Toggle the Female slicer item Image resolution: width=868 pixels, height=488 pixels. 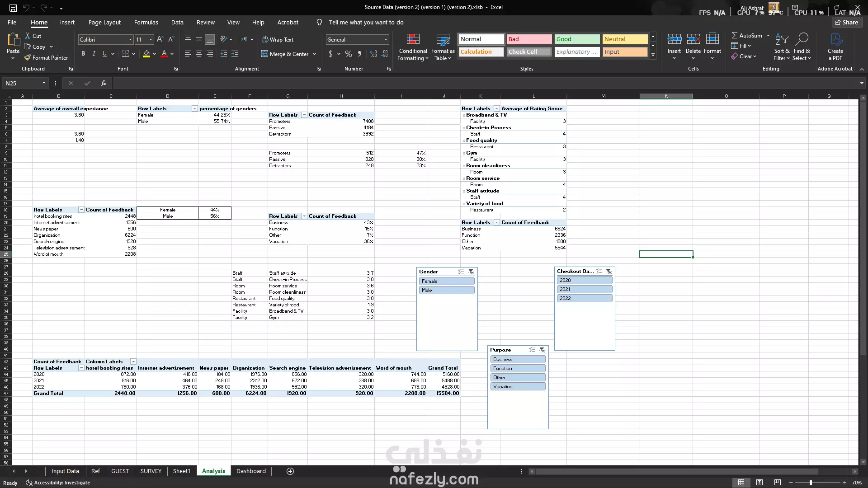tap(447, 281)
